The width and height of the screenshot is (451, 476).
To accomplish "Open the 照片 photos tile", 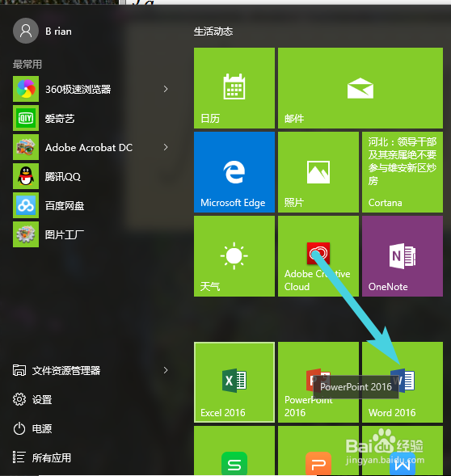I will (x=318, y=172).
